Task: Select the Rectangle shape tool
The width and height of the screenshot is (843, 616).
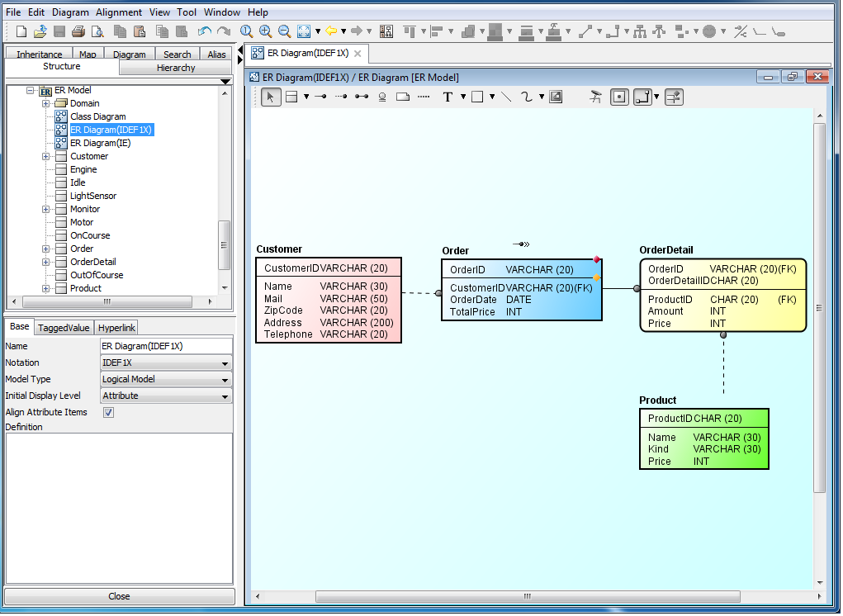Action: pos(477,97)
